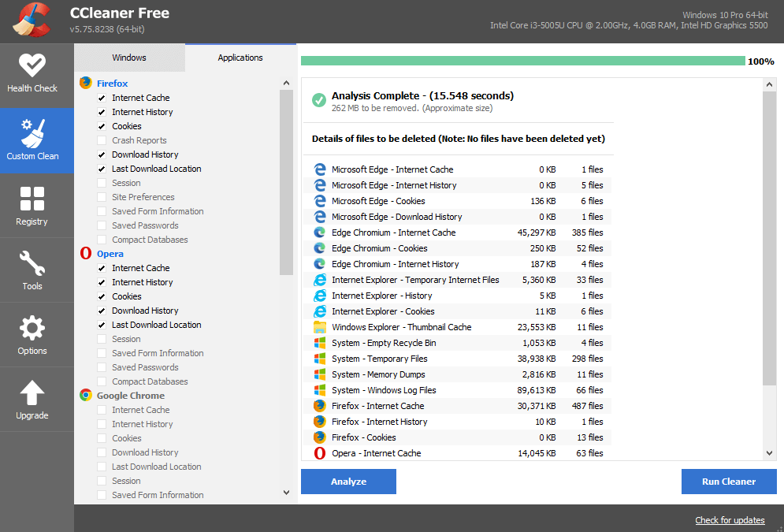Enable Firefox Crash Reports checkbox
Image resolution: width=784 pixels, height=532 pixels.
[x=102, y=140]
